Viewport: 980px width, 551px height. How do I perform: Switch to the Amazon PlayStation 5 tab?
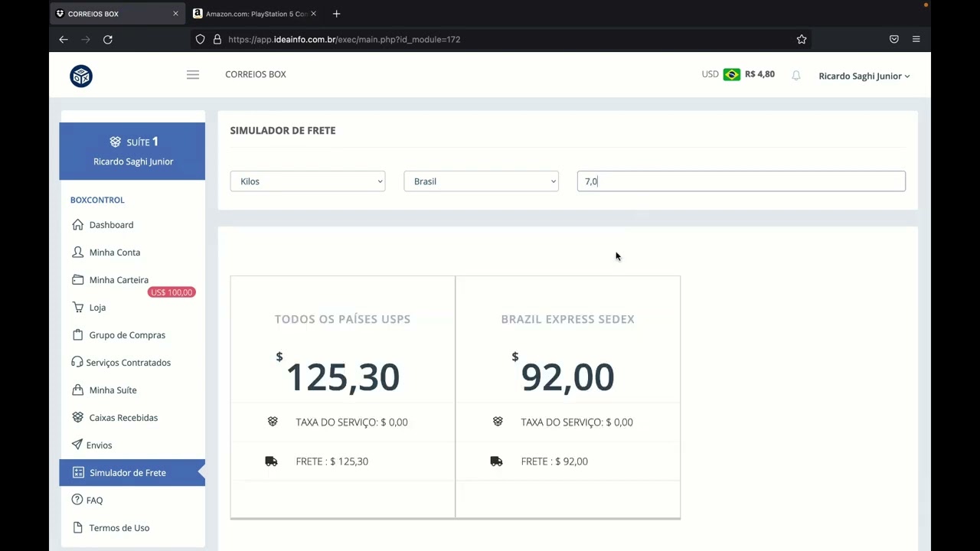tap(255, 14)
